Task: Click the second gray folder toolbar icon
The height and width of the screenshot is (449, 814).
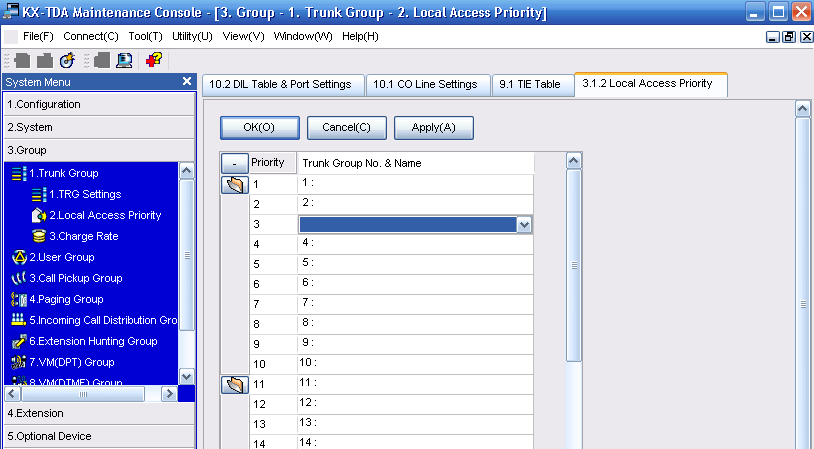Action: (x=45, y=61)
